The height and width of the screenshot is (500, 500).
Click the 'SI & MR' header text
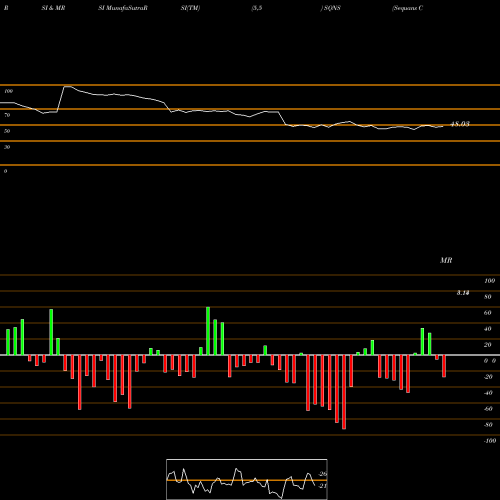(53, 8)
